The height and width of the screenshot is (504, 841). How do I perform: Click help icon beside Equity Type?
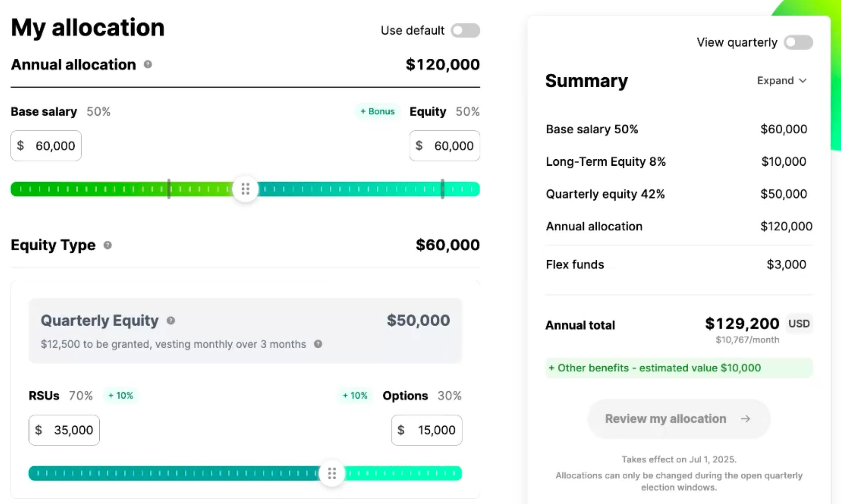coord(107,245)
